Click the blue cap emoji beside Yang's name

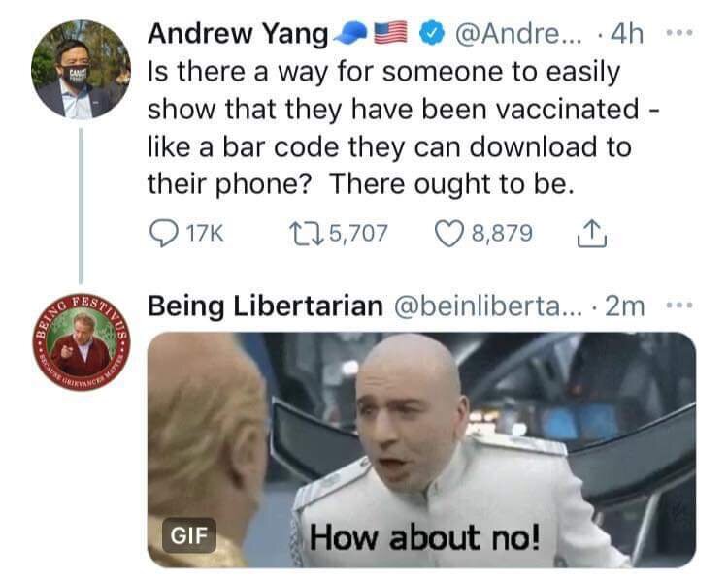coord(353,33)
